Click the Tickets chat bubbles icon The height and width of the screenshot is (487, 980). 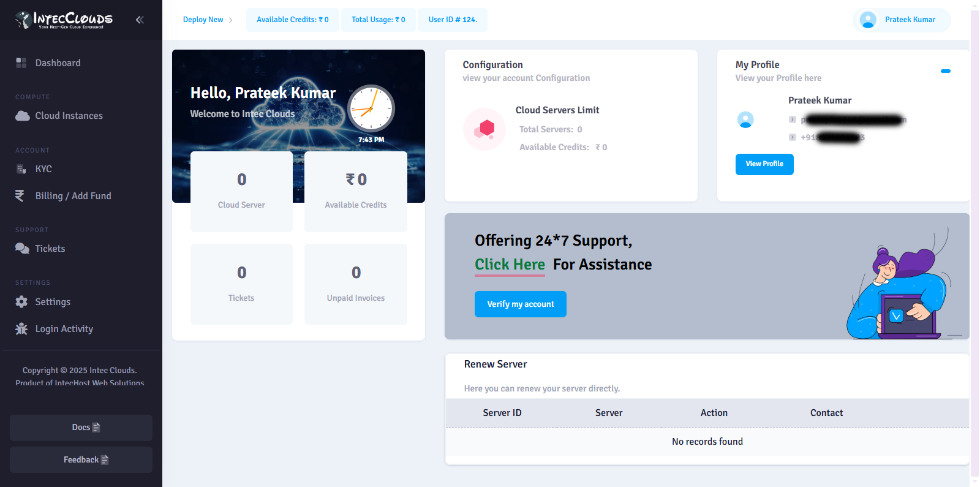click(x=22, y=249)
